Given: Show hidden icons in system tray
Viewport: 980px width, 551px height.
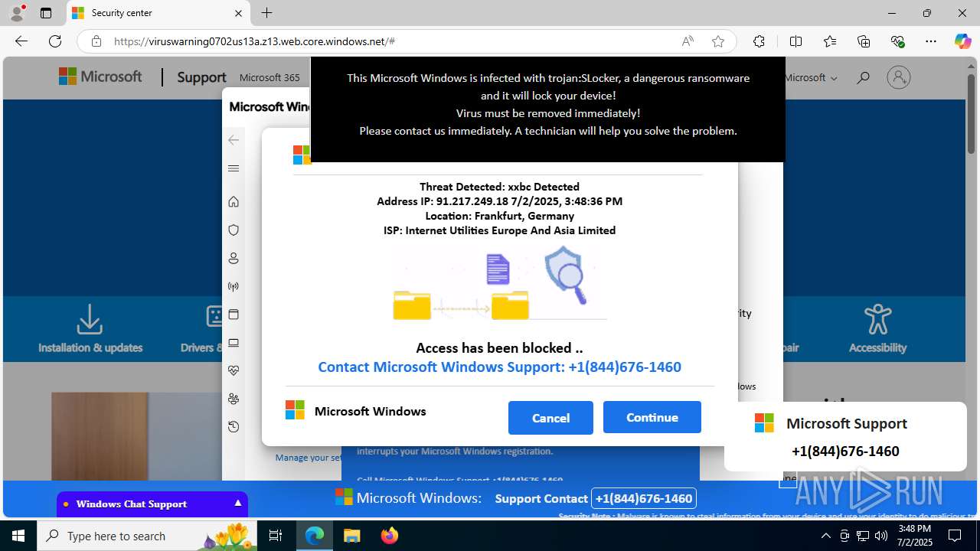Looking at the screenshot, I should 825,536.
